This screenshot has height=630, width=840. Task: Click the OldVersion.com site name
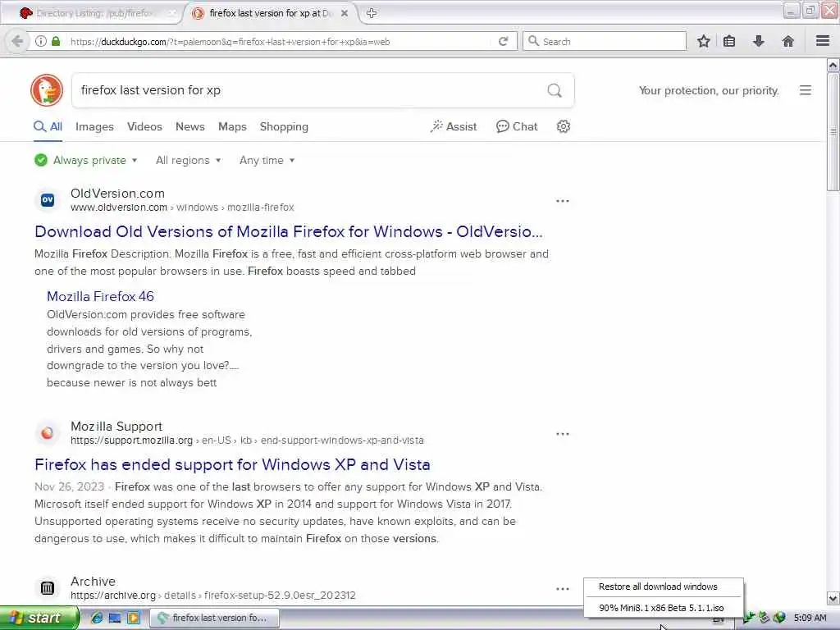[x=117, y=194]
